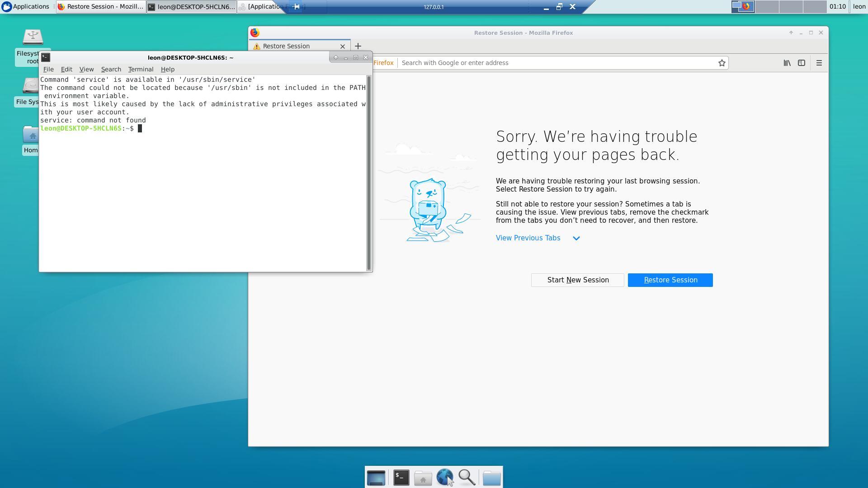This screenshot has width=868, height=488.
Task: Open terminal Edit menu
Action: 66,69
